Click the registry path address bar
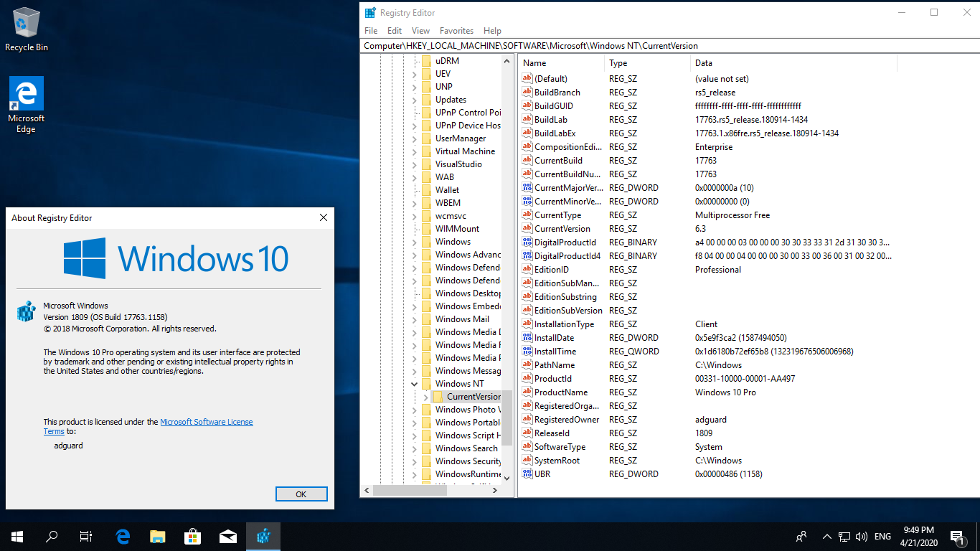Image resolution: width=980 pixels, height=551 pixels. 670,45
